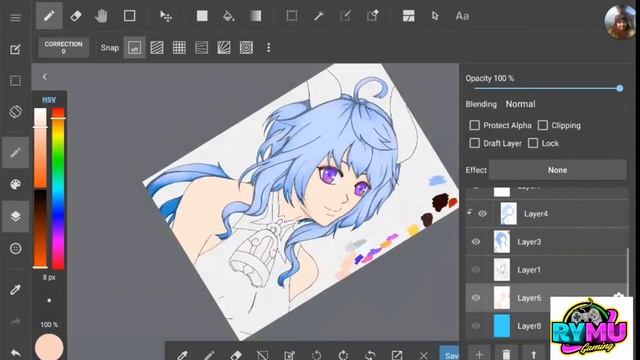This screenshot has height=360, width=640.
Task: Turn snap off
Action: 134,48
